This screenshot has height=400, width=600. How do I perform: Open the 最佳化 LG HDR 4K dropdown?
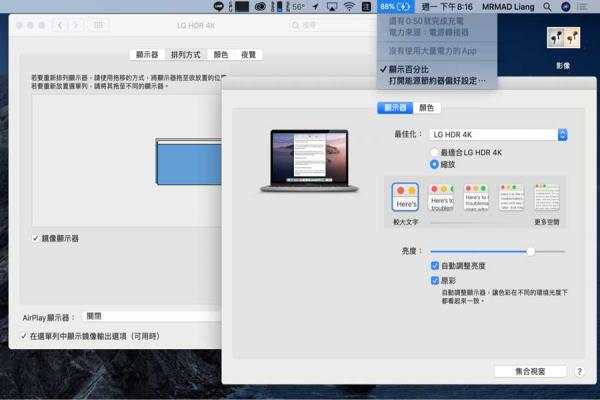498,135
